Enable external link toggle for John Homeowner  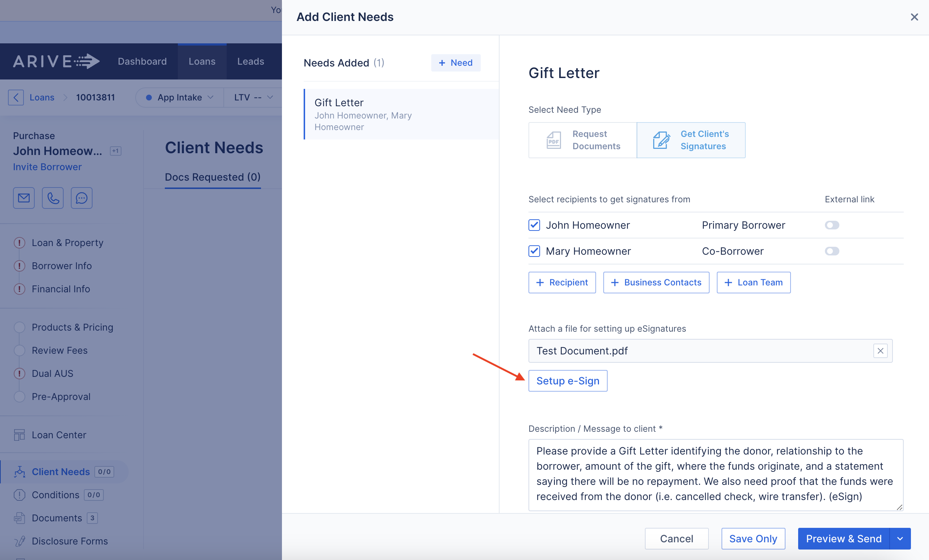(832, 225)
